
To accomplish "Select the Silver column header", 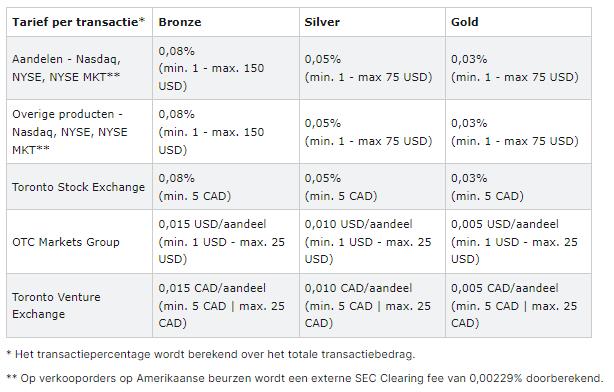I will [322, 22].
